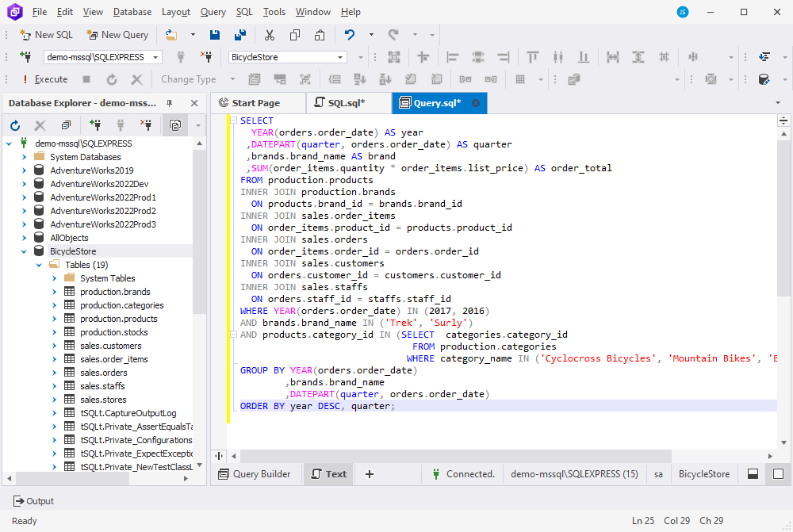Click the Save All icon
793x532 pixels.
tap(239, 35)
